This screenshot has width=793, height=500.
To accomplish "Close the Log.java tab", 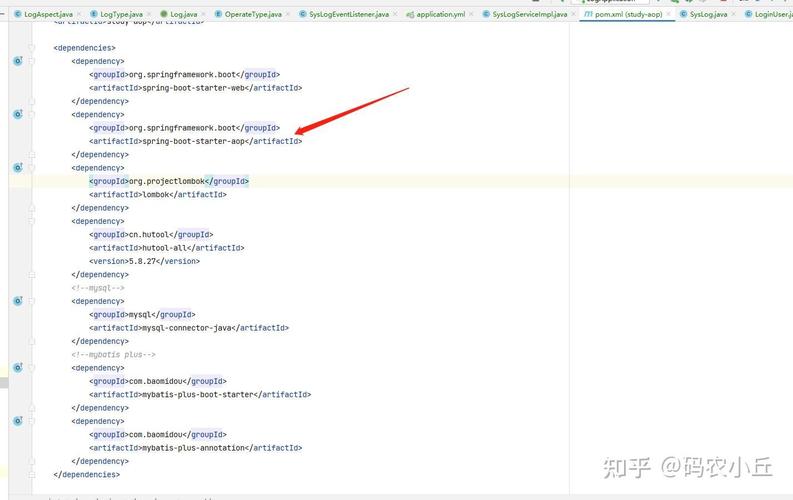I will point(203,14).
